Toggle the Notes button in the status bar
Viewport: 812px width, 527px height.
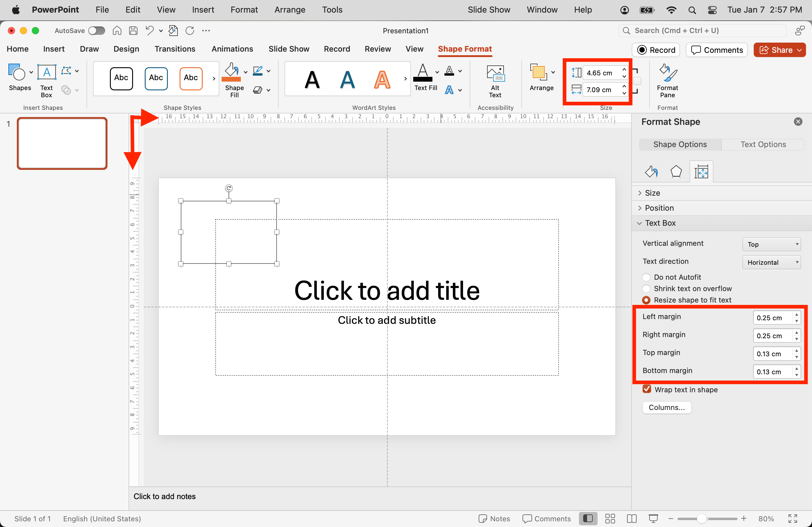coord(494,519)
